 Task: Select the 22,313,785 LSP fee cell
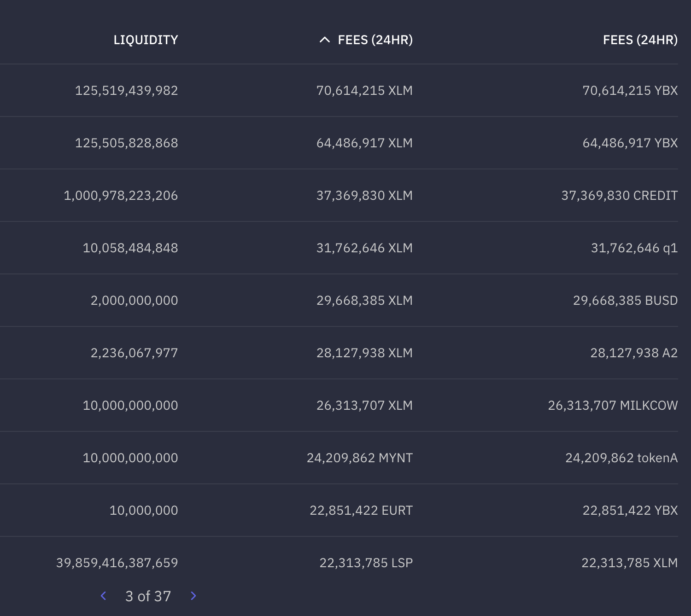(366, 563)
